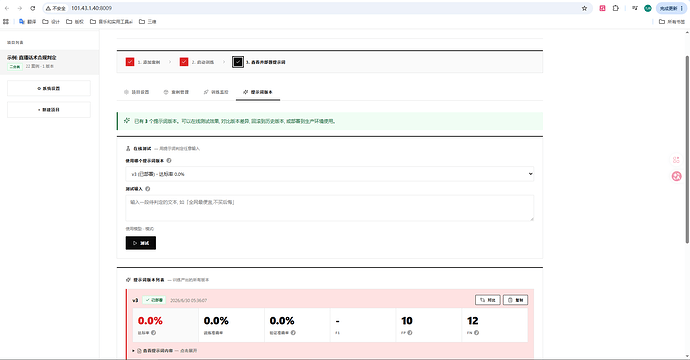This screenshot has height=360, width=690.
Task: Click the help icon under the FP count 10
Action: coord(410,333)
